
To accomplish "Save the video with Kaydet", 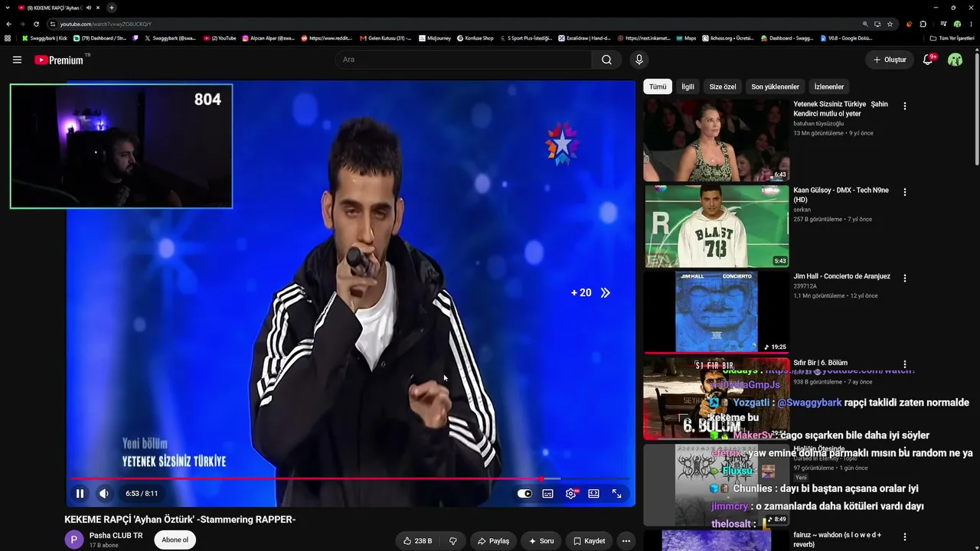I will pyautogui.click(x=590, y=541).
